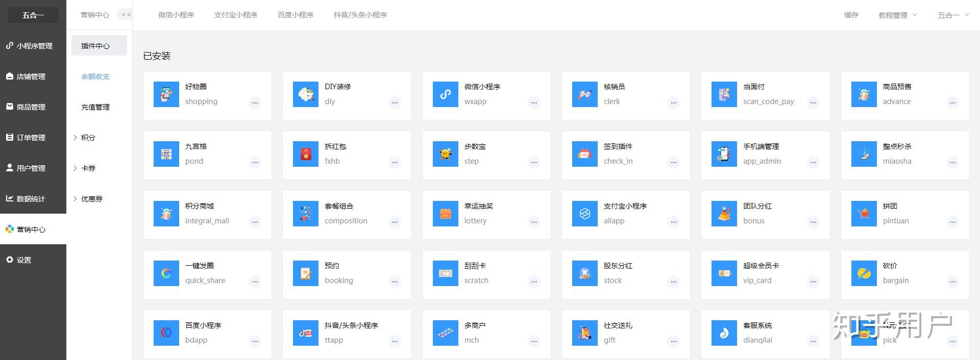Collapse the sidebar with << button
Image resolution: width=980 pixels, height=360 pixels.
coord(126,15)
